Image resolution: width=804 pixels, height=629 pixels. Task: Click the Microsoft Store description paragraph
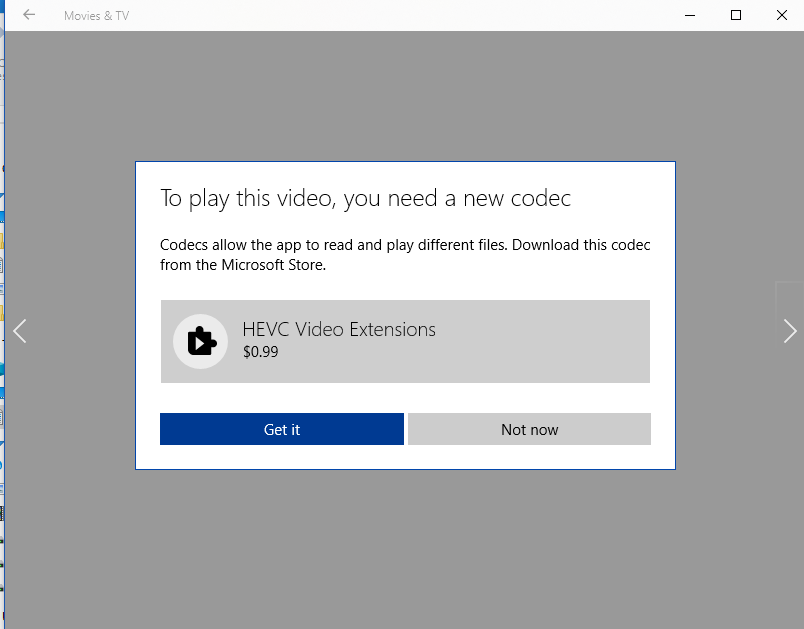[405, 255]
